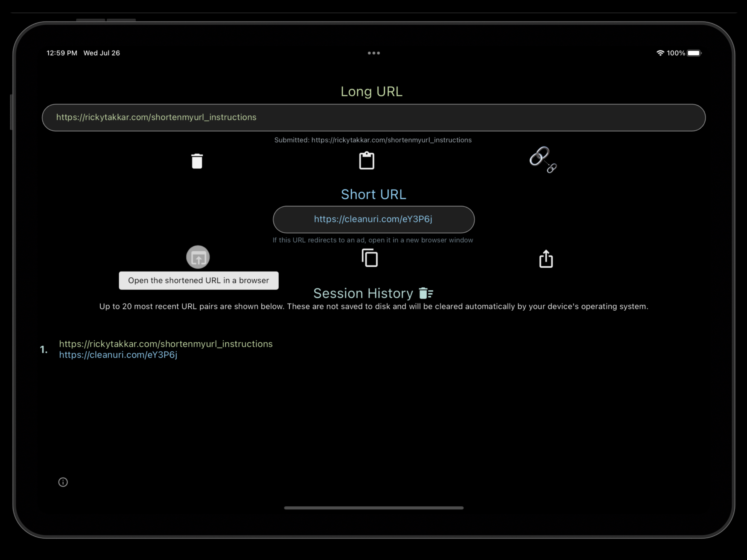
Task: Copy the short URL with copy icon
Action: coord(370,258)
